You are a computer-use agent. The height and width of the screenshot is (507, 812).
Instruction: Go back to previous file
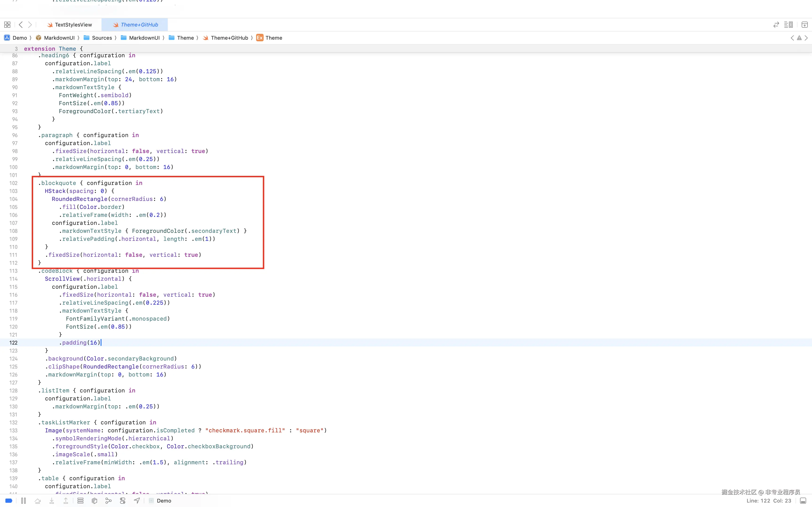(21, 25)
